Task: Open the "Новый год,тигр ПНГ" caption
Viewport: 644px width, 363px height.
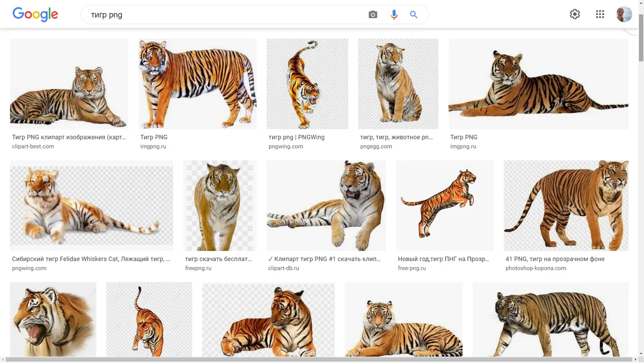Action: (444, 259)
